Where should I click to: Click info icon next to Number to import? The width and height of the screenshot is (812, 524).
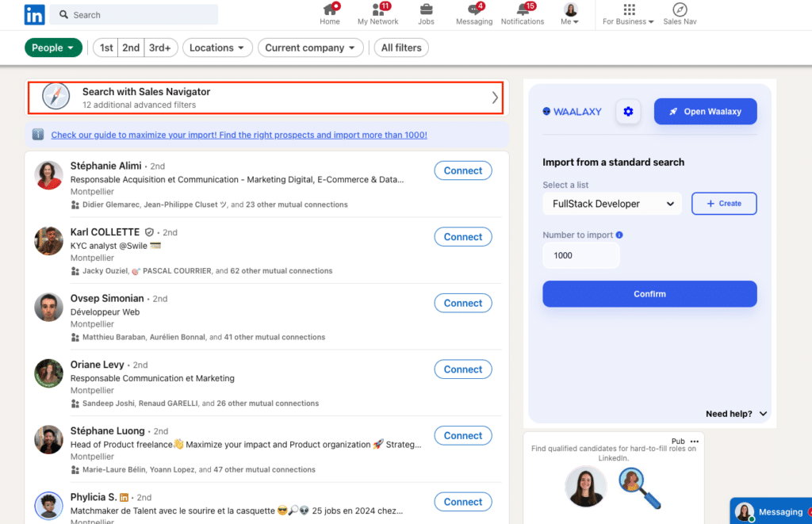[619, 235]
